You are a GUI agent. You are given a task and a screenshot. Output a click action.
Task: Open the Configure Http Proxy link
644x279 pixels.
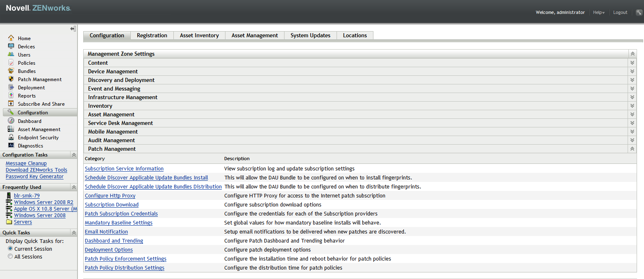[x=110, y=195]
